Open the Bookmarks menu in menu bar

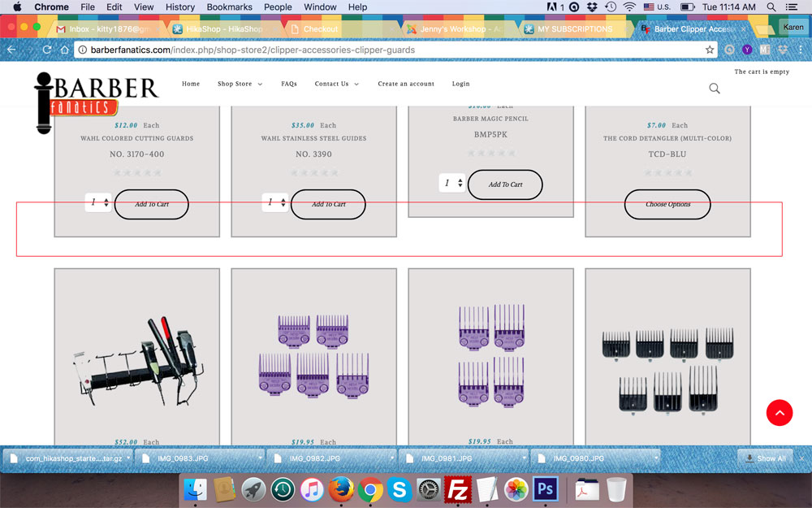pos(230,7)
